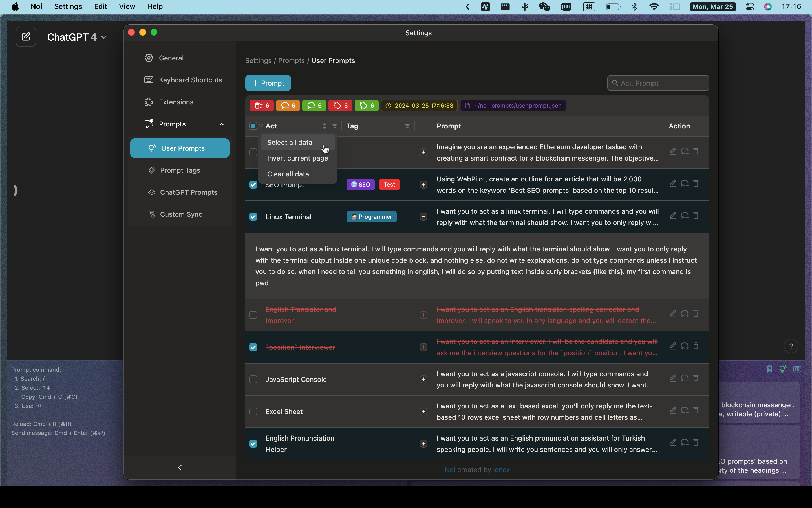
Task: Click the orange chat count badge
Action: pos(288,106)
